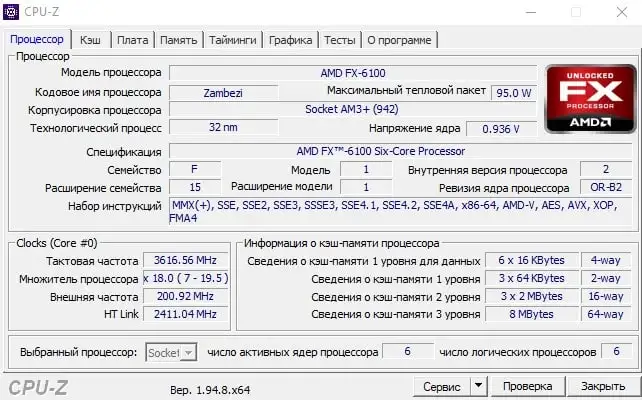Screen dimensions: 642x400
Task: Click the Проверка button
Action: pos(527,386)
